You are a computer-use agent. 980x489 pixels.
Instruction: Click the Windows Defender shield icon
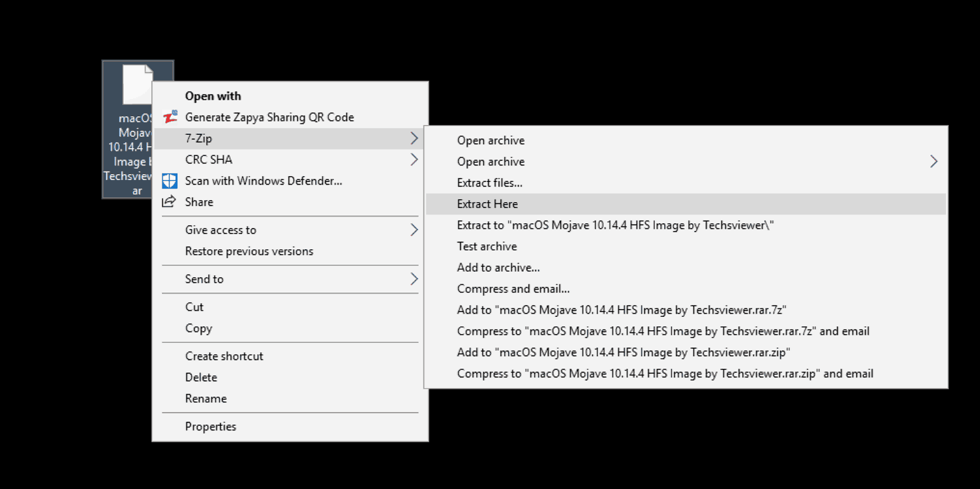pyautogui.click(x=170, y=181)
